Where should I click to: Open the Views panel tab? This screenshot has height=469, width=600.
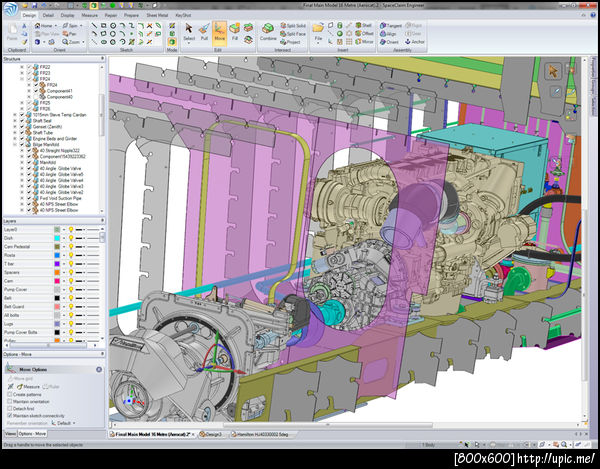pyautogui.click(x=10, y=434)
